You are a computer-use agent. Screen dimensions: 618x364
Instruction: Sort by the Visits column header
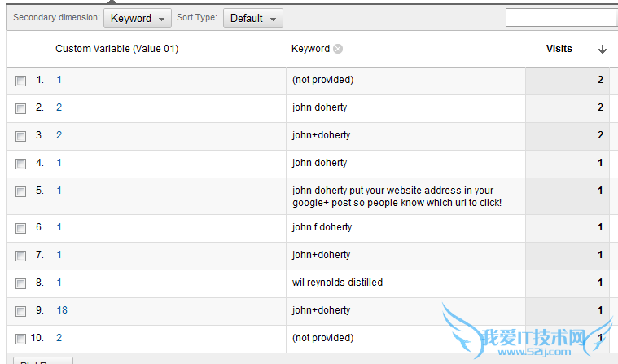559,49
